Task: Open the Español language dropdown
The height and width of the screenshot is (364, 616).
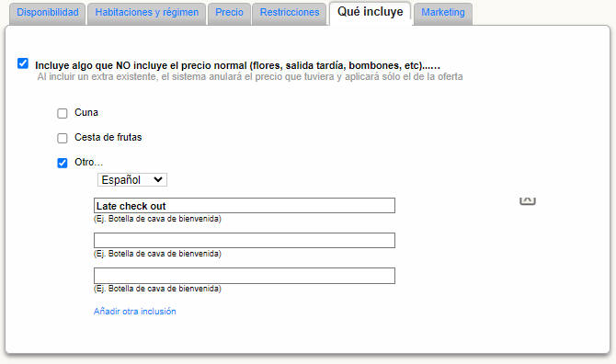Action: point(132,180)
